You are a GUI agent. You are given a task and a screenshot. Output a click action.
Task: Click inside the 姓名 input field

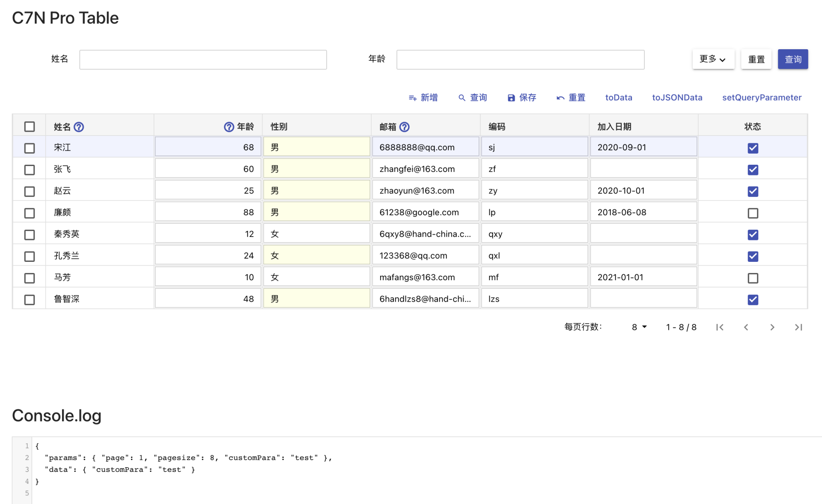(203, 59)
